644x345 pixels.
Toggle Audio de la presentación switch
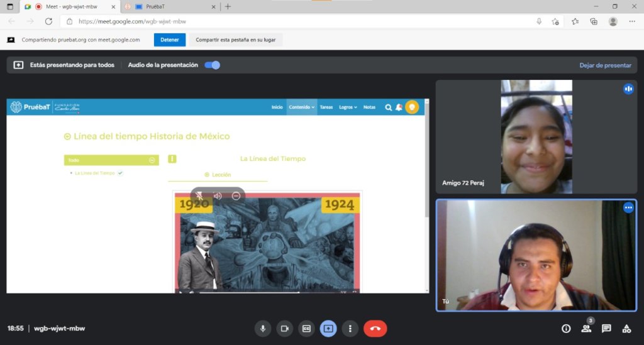click(x=213, y=65)
